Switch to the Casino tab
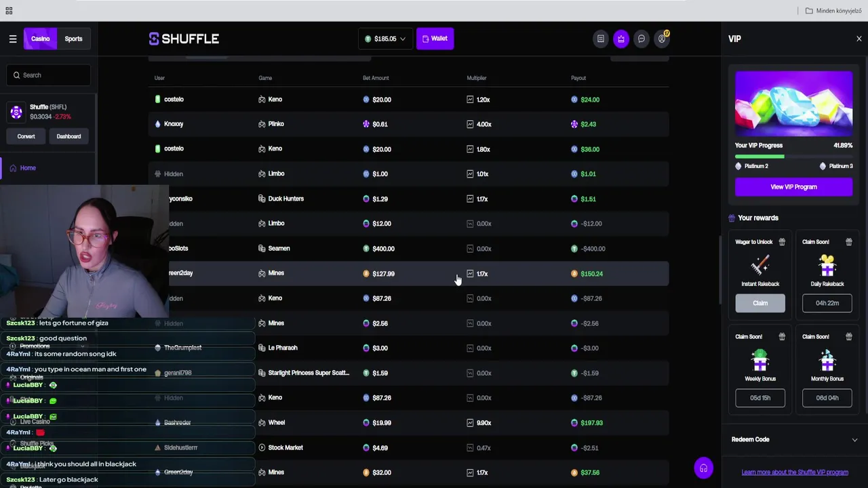This screenshot has height=488, width=868. [x=40, y=39]
